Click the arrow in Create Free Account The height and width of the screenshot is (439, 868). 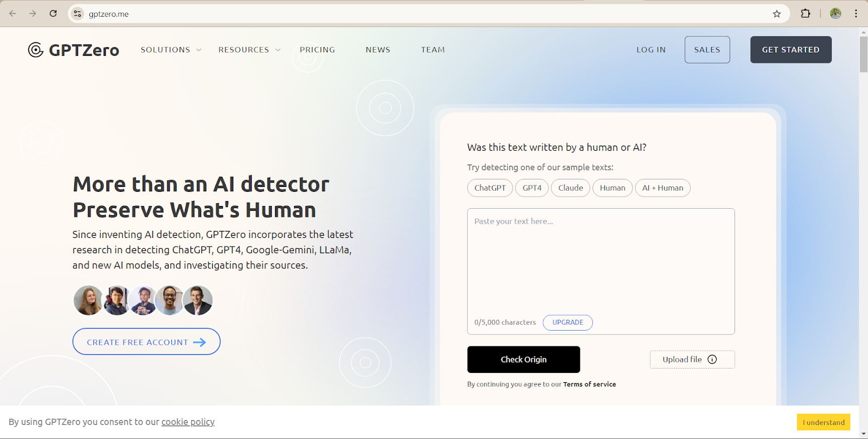click(x=200, y=343)
